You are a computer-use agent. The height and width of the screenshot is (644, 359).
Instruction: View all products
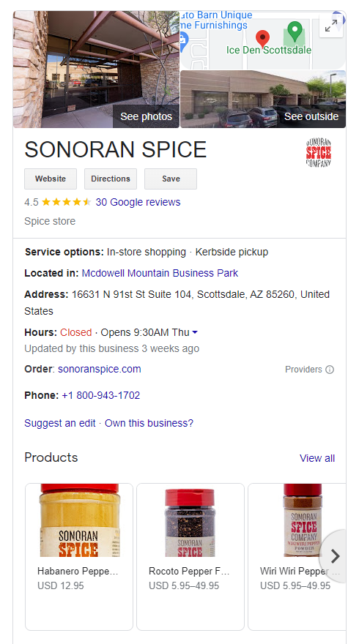tap(317, 458)
